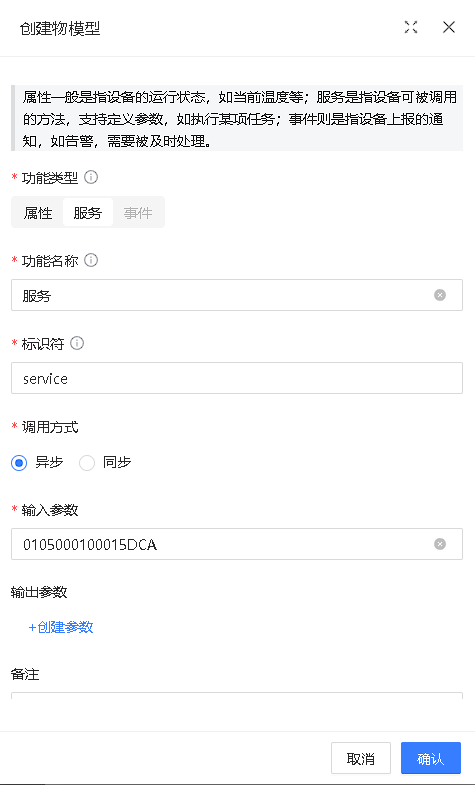This screenshot has width=475, height=785.
Task: Switch function type to 事件
Action: 138,213
